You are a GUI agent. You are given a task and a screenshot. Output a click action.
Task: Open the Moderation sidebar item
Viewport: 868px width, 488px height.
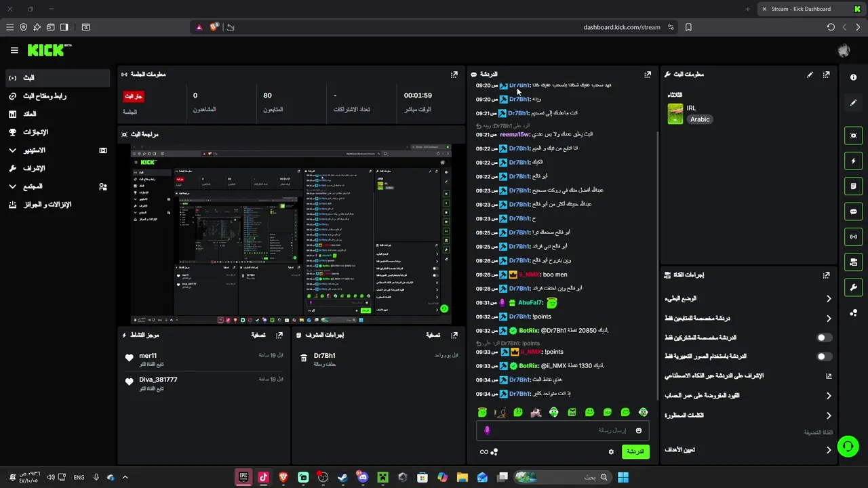[x=58, y=168]
